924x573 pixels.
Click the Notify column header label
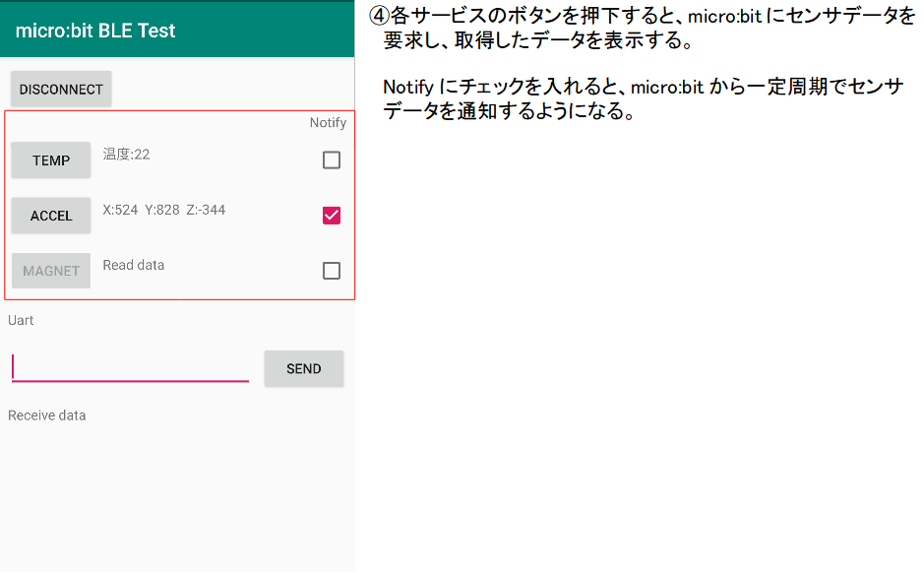tap(328, 123)
